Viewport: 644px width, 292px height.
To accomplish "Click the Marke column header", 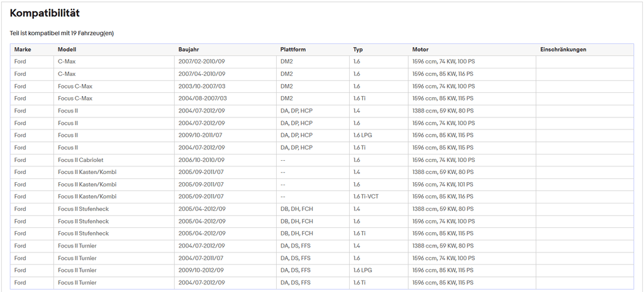I will [23, 50].
